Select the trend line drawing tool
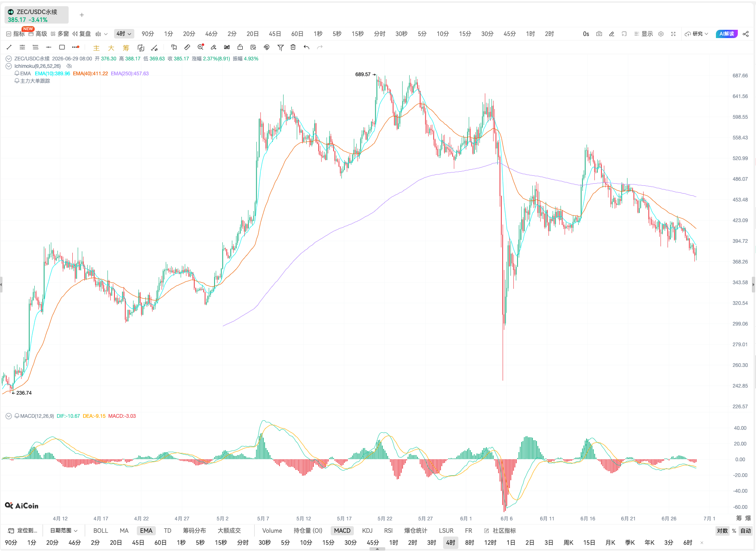 [9, 47]
